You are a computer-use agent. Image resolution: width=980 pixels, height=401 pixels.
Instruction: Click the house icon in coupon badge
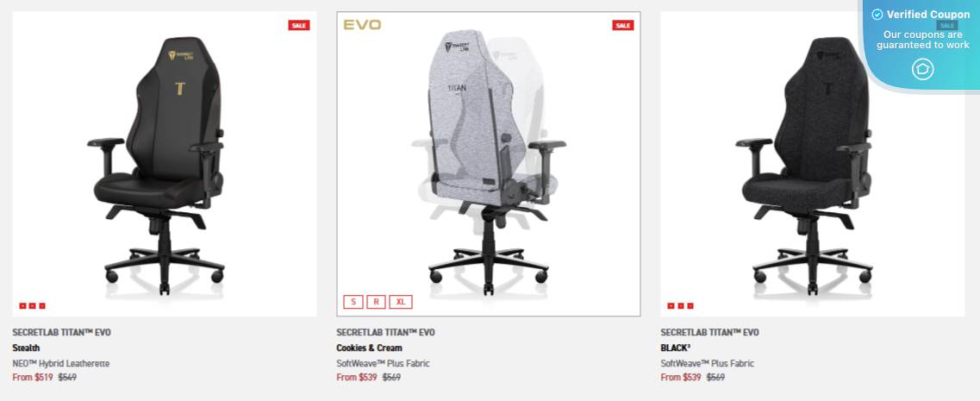point(922,69)
